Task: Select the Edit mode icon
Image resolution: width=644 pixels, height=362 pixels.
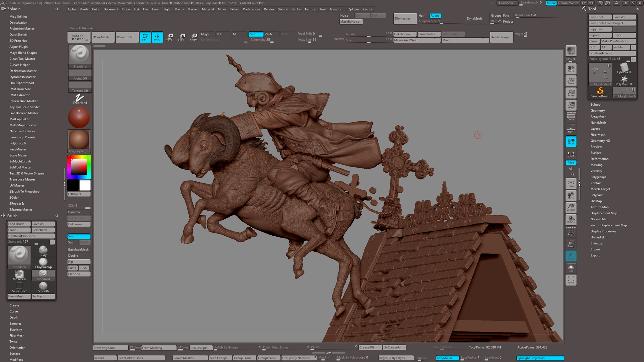Action: click(x=145, y=37)
